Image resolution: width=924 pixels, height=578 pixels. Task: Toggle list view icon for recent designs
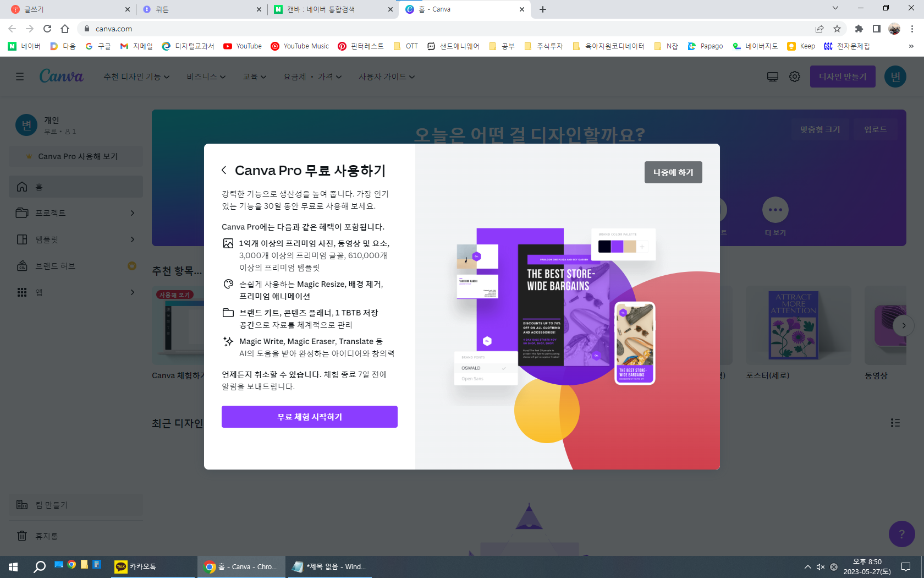click(895, 423)
